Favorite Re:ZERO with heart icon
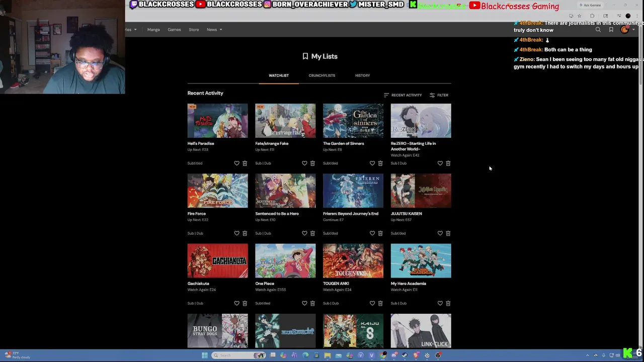This screenshot has width=644, height=362. tap(440, 163)
